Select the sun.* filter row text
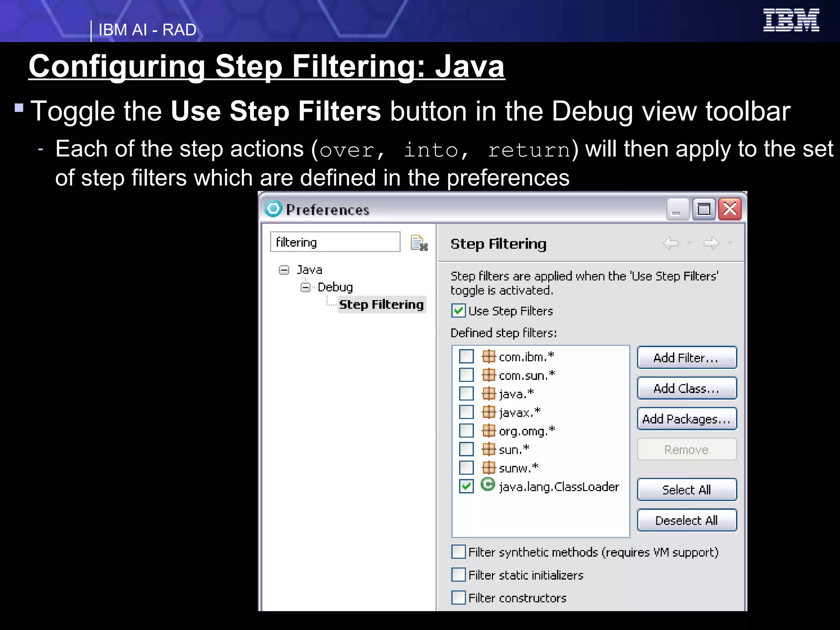 coord(514,450)
